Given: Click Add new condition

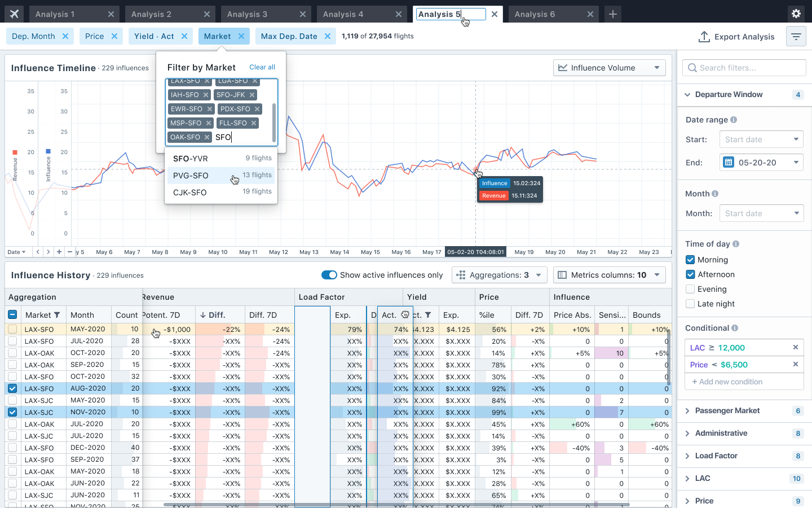Looking at the screenshot, I should tap(744, 382).
